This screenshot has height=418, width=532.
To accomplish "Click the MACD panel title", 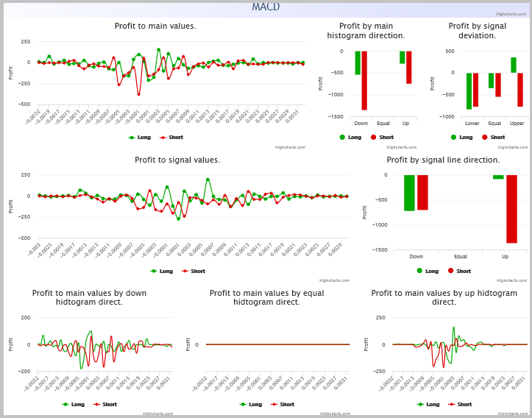I will click(266, 7).
